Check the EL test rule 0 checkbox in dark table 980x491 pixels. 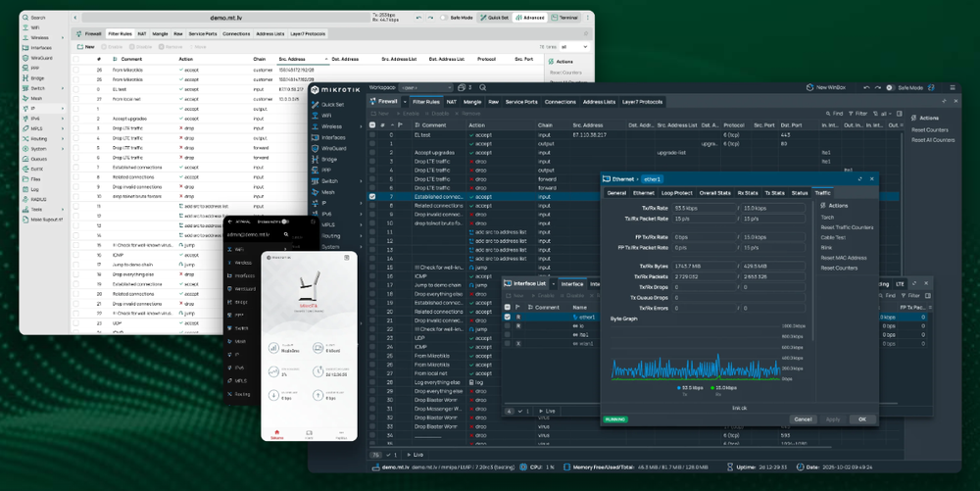[x=372, y=135]
